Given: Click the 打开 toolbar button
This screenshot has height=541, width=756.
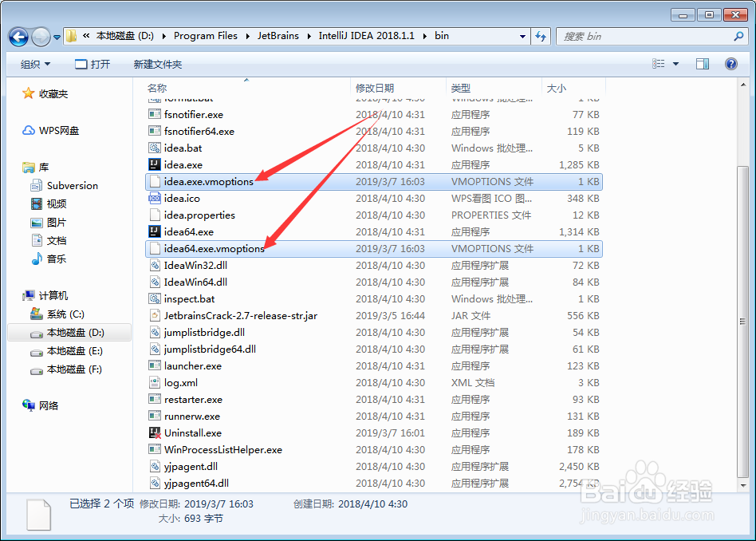Looking at the screenshot, I should pyautogui.click(x=93, y=64).
